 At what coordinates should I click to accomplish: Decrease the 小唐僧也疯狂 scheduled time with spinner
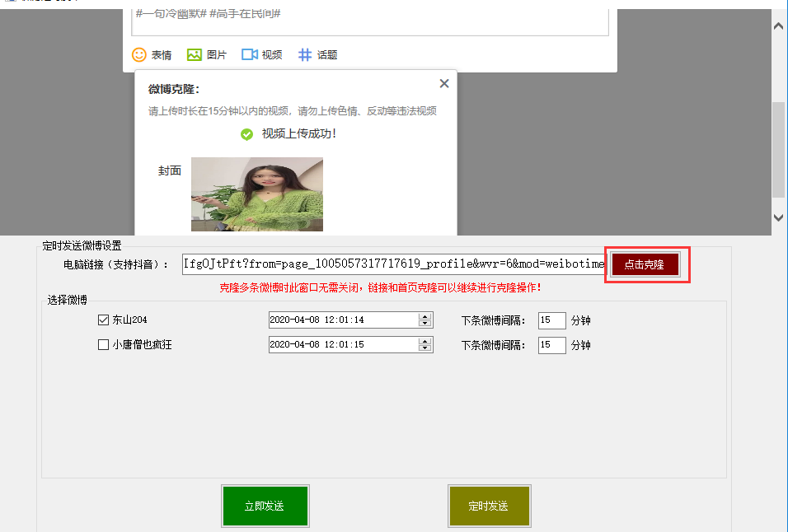tap(425, 348)
